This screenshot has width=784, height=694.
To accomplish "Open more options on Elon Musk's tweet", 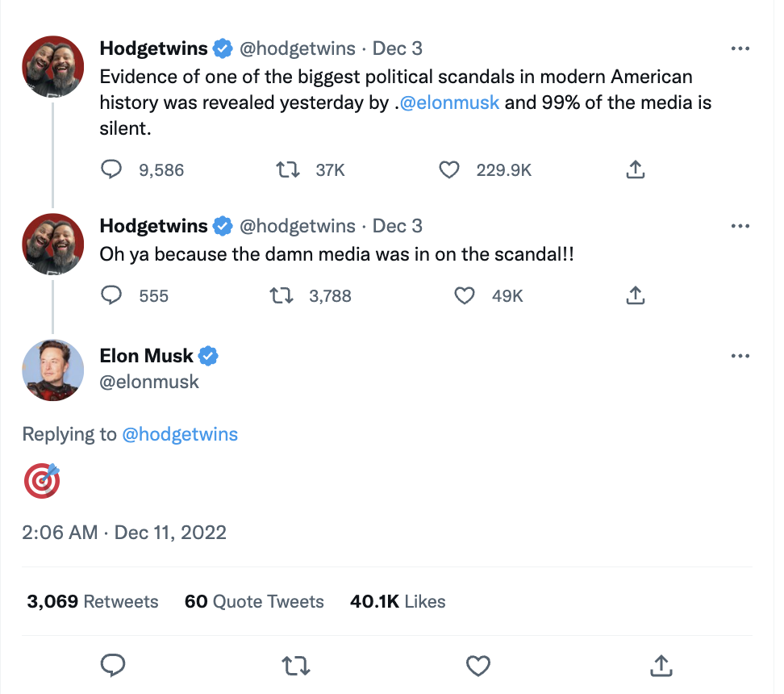I will [740, 355].
